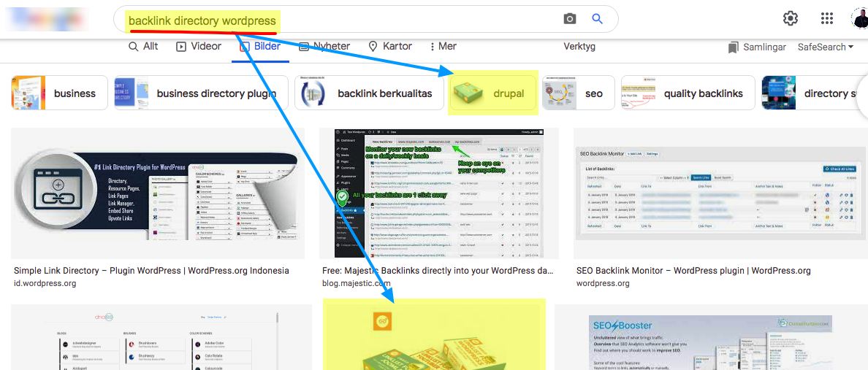Viewport: 868px width, 370px height.
Task: Open the Google apps grid icon
Action: click(827, 19)
